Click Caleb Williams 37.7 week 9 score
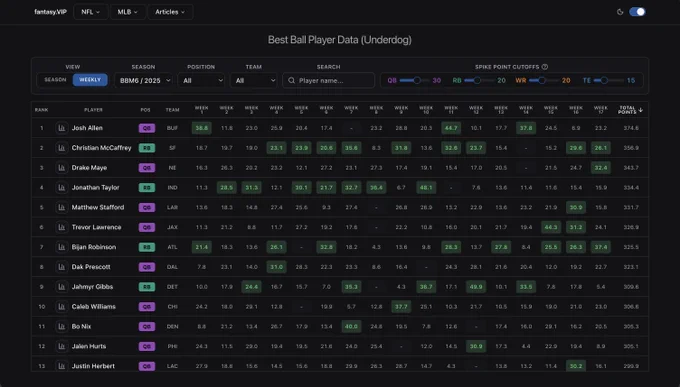Image resolution: width=680 pixels, height=387 pixels. click(401, 307)
